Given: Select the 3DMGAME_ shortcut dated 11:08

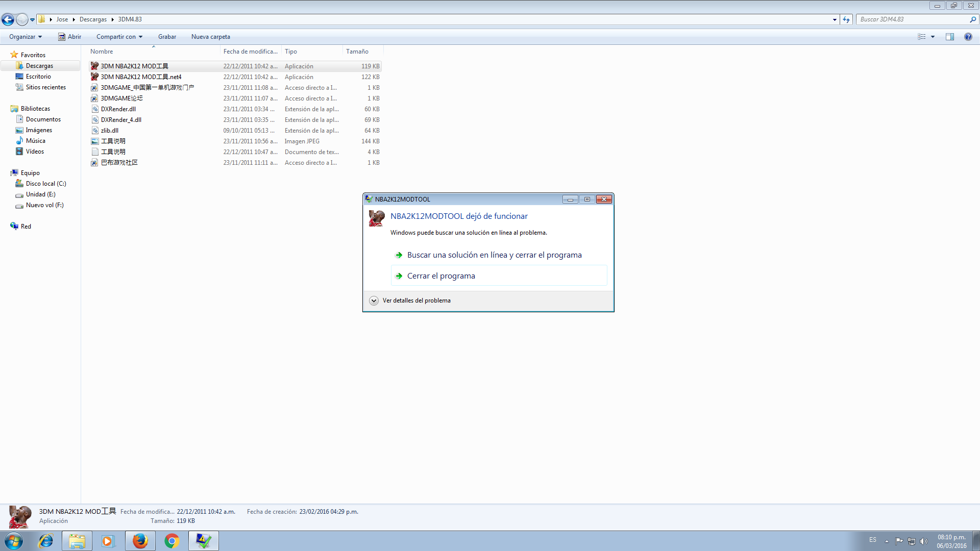Looking at the screenshot, I should pyautogui.click(x=235, y=88).
